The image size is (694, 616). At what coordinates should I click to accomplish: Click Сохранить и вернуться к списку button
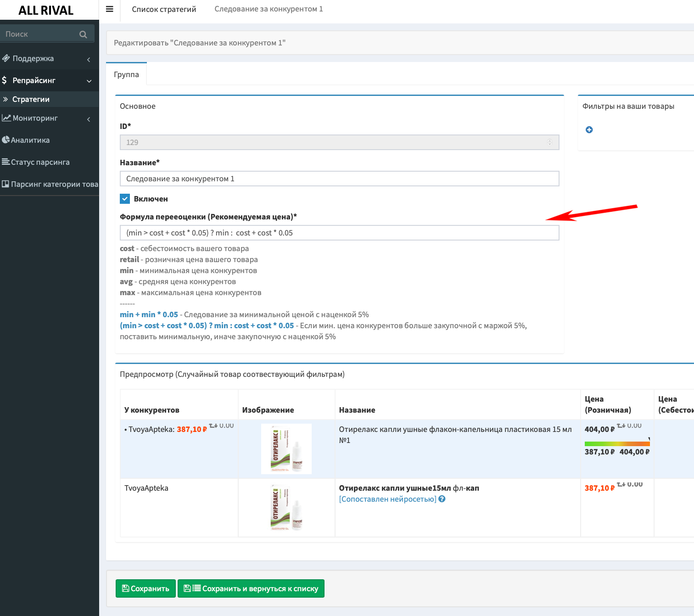tap(251, 588)
